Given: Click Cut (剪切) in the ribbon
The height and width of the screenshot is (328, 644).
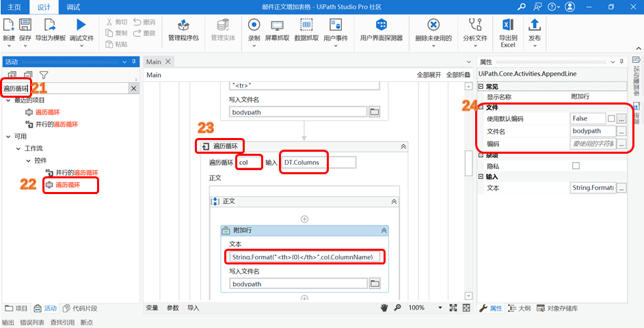Looking at the screenshot, I should tap(117, 22).
